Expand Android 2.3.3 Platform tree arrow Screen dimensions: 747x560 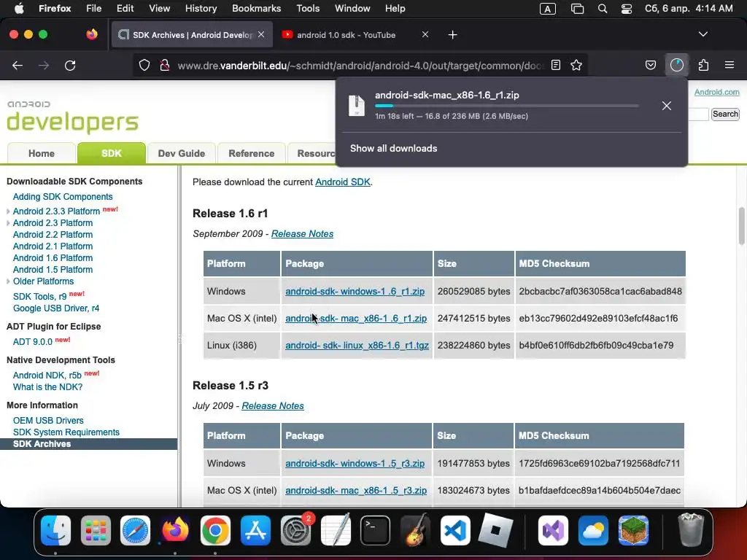coord(8,211)
